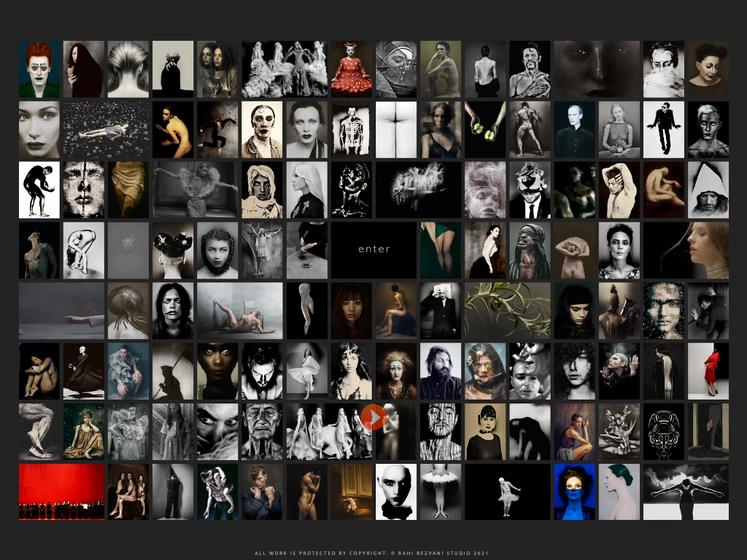Viewport: 747px width, 560px height.
Task: Open the blue painted face portrait
Action: click(574, 492)
